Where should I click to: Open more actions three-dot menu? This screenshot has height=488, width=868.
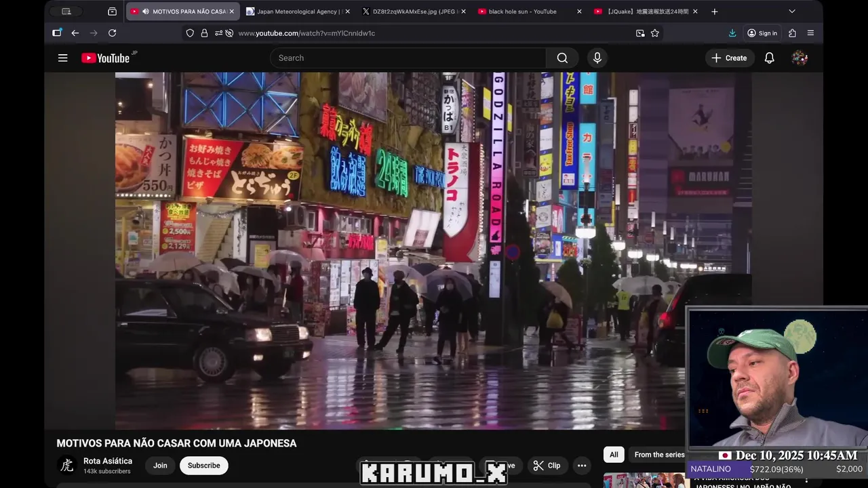[x=582, y=466]
